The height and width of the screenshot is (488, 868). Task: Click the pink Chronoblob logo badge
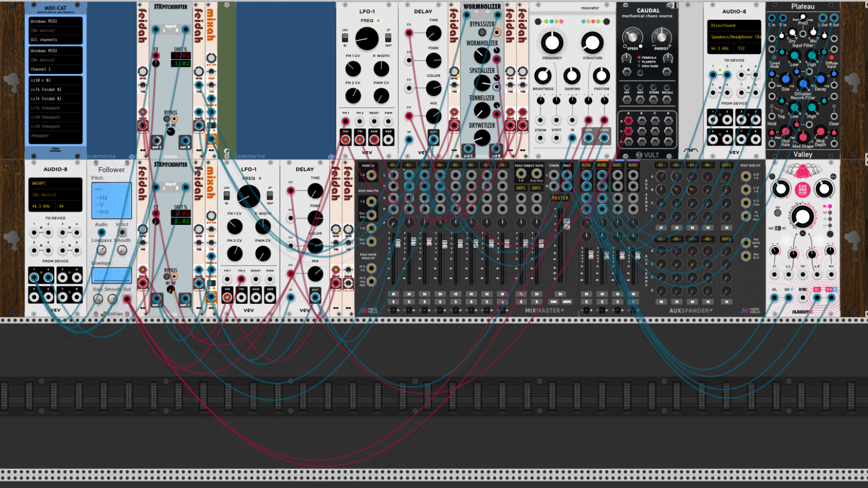[802, 190]
